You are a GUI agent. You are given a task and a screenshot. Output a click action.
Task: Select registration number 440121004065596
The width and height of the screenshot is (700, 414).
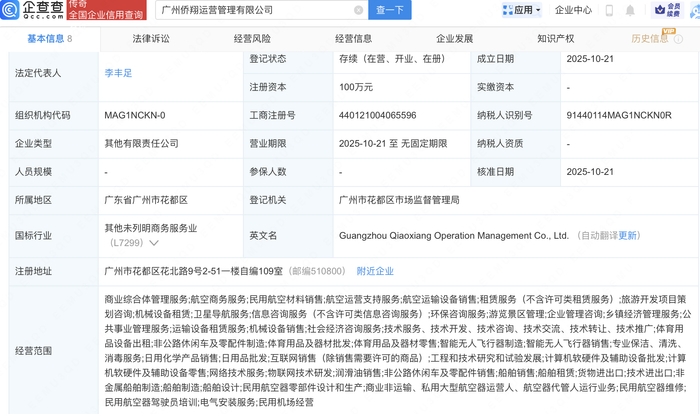click(377, 115)
